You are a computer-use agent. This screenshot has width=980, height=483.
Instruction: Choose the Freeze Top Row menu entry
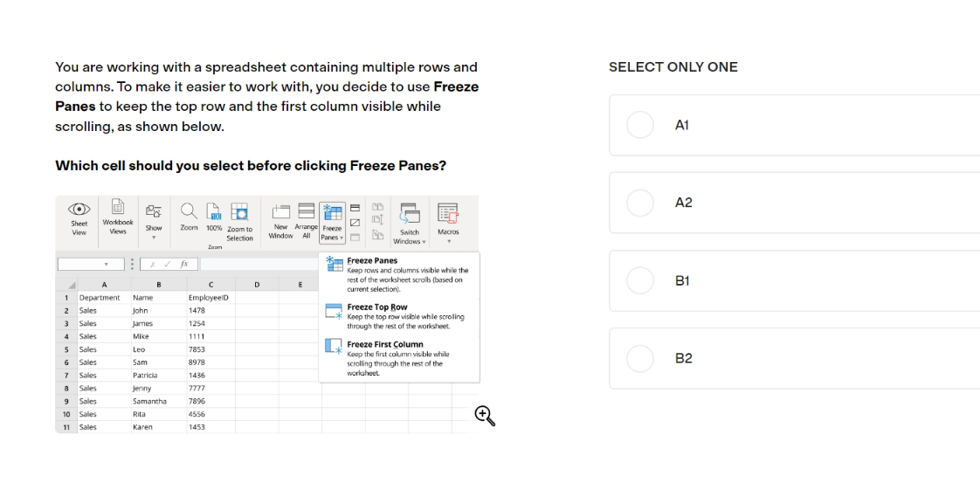(x=399, y=316)
